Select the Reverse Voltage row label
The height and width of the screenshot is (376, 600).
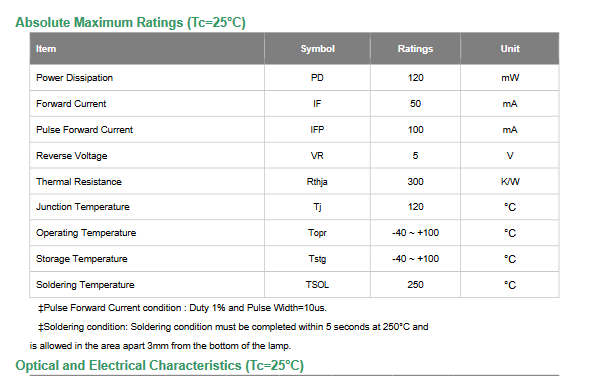tap(72, 156)
